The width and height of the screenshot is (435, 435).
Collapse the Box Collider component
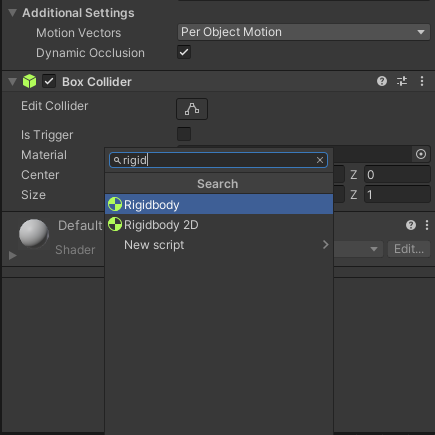[12, 82]
